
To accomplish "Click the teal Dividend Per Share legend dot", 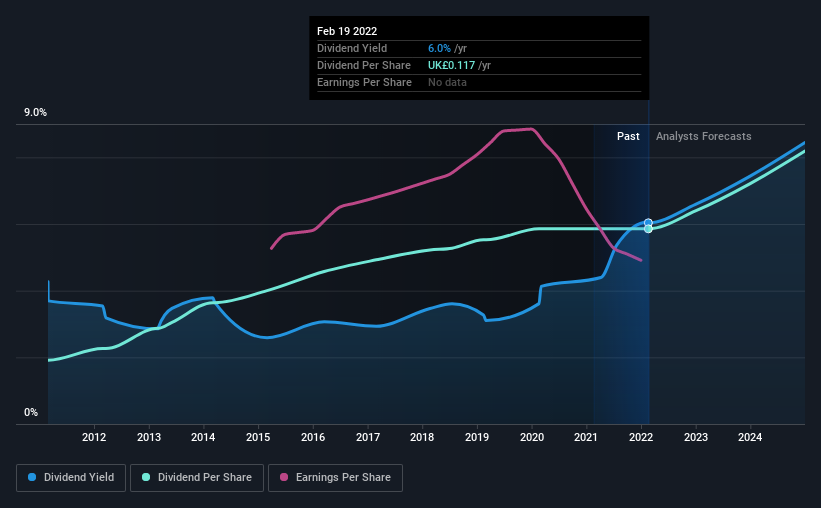I will coord(146,477).
